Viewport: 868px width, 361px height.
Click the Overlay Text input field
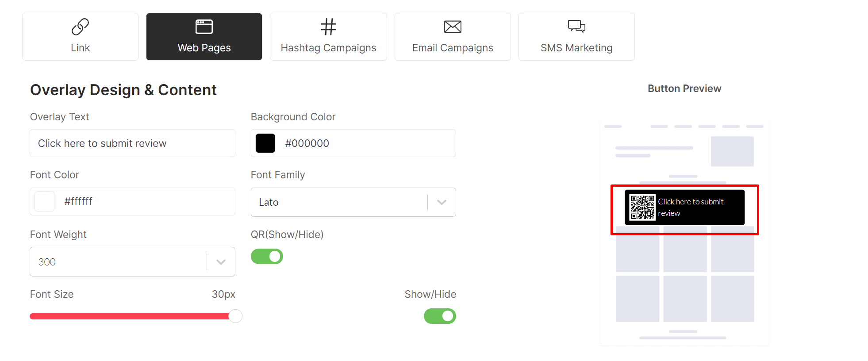click(132, 143)
